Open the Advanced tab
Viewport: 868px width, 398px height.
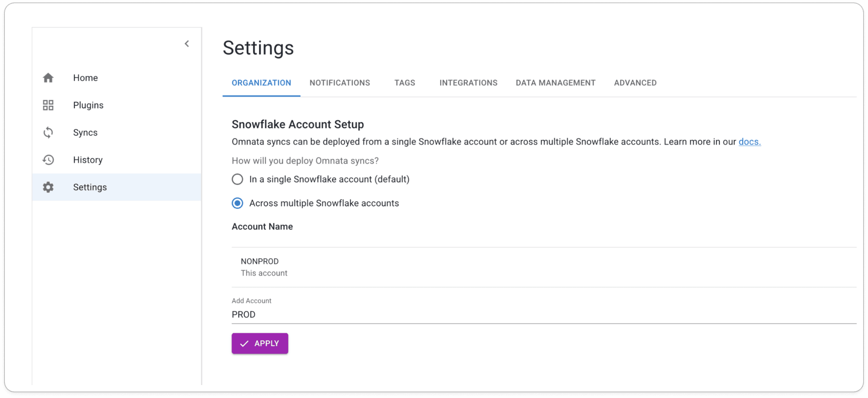click(x=635, y=83)
